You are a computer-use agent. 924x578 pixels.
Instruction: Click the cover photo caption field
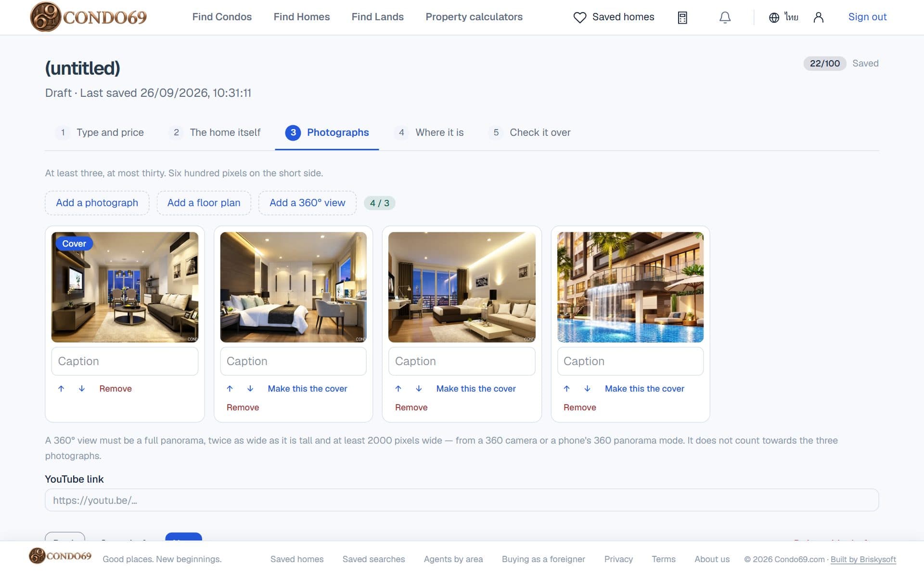125,361
